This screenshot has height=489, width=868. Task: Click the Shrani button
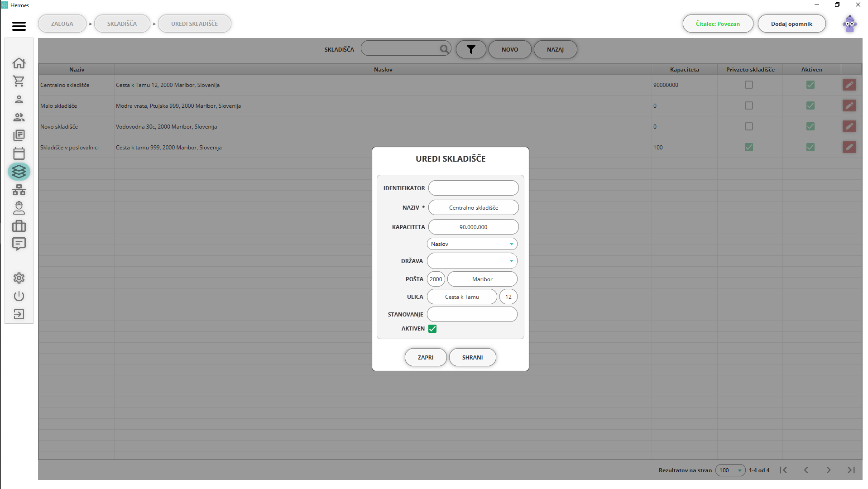point(472,357)
